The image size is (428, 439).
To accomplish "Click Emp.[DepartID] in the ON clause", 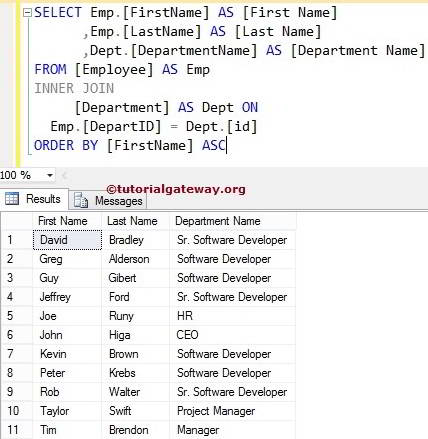I will (106, 127).
